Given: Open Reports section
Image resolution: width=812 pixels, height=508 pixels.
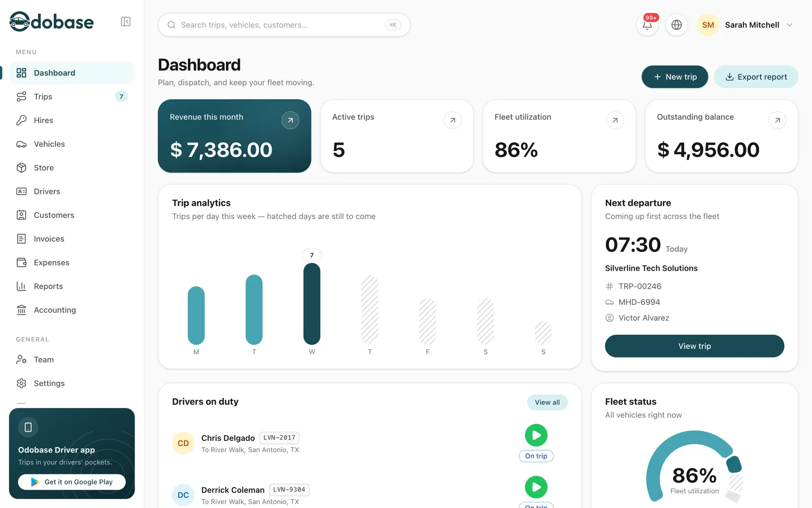Looking at the screenshot, I should (72, 287).
